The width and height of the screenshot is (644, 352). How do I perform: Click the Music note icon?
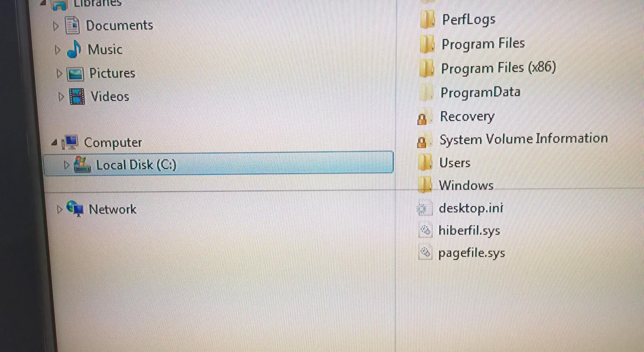[x=74, y=49]
